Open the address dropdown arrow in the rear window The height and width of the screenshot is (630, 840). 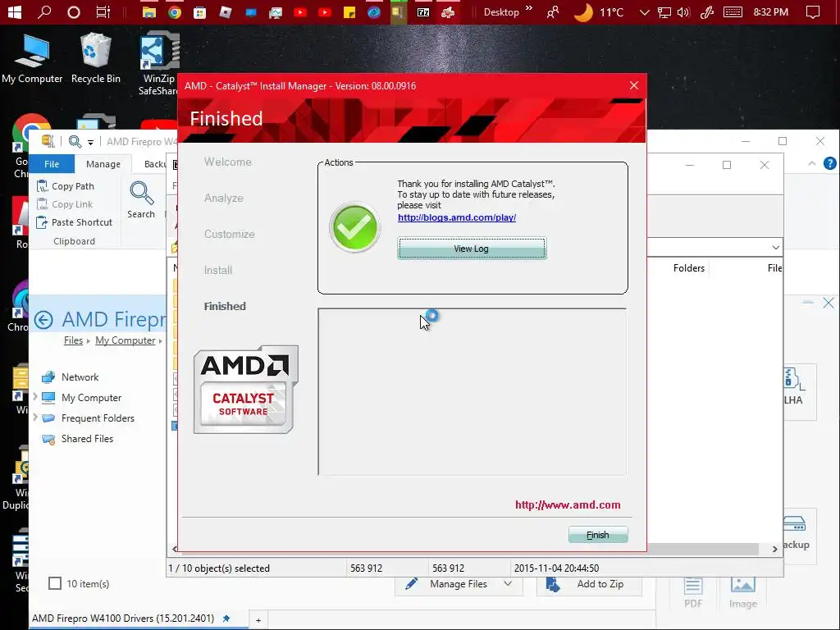(775, 248)
